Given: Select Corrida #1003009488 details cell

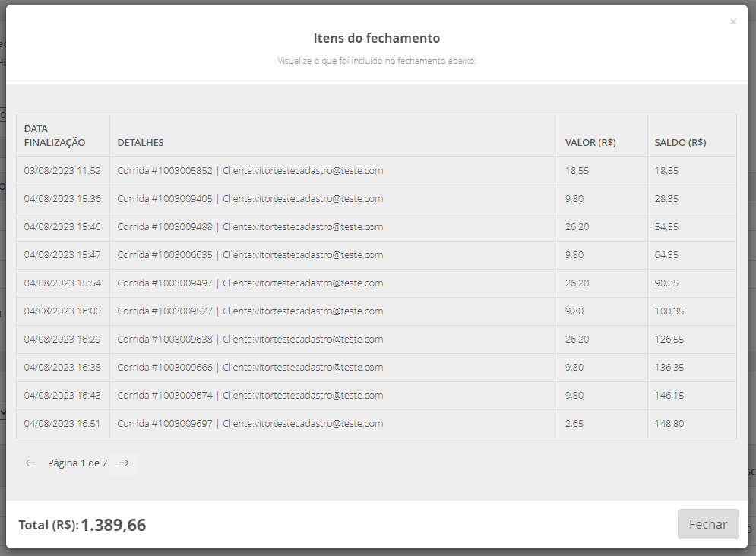Looking at the screenshot, I should 334,227.
